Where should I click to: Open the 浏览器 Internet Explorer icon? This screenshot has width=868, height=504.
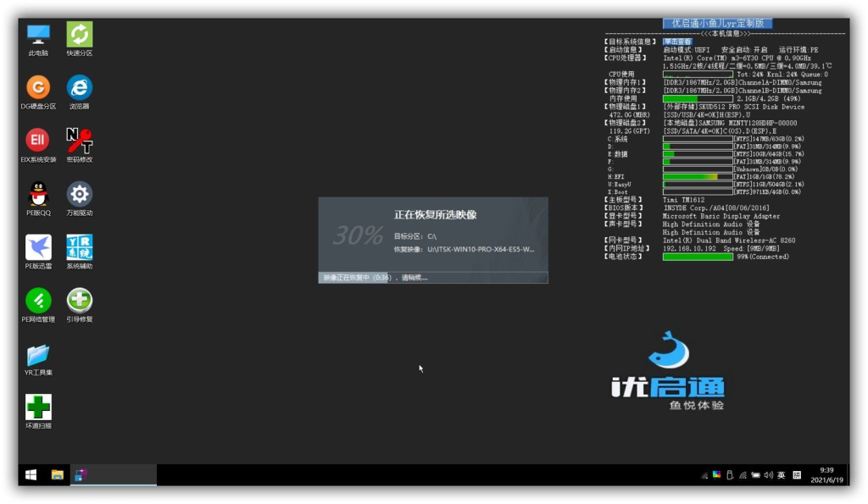click(79, 93)
